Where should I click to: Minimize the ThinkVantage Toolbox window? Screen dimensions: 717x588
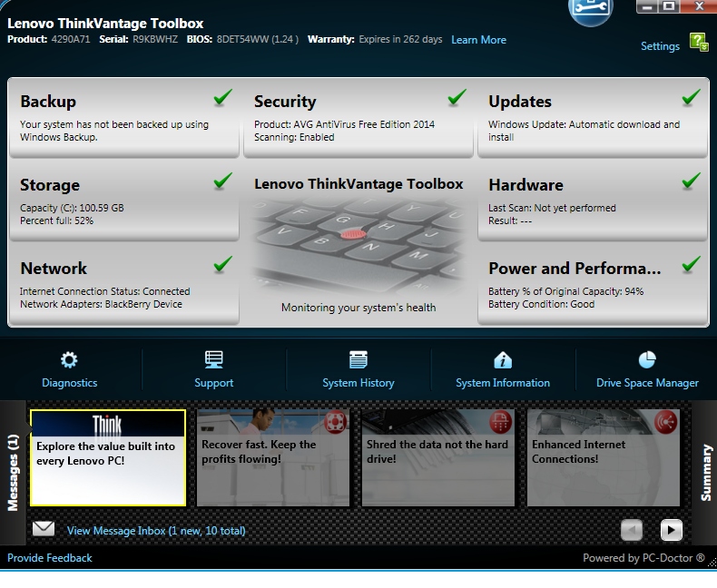point(647,6)
